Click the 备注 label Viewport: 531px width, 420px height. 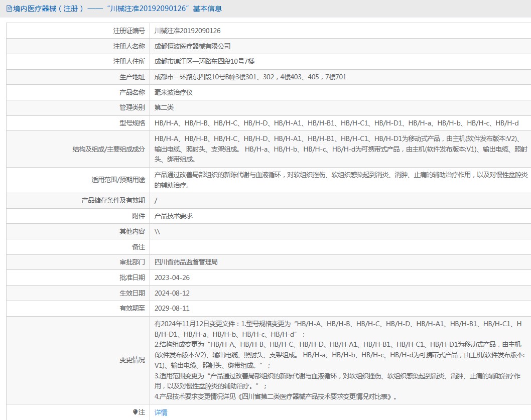click(139, 247)
